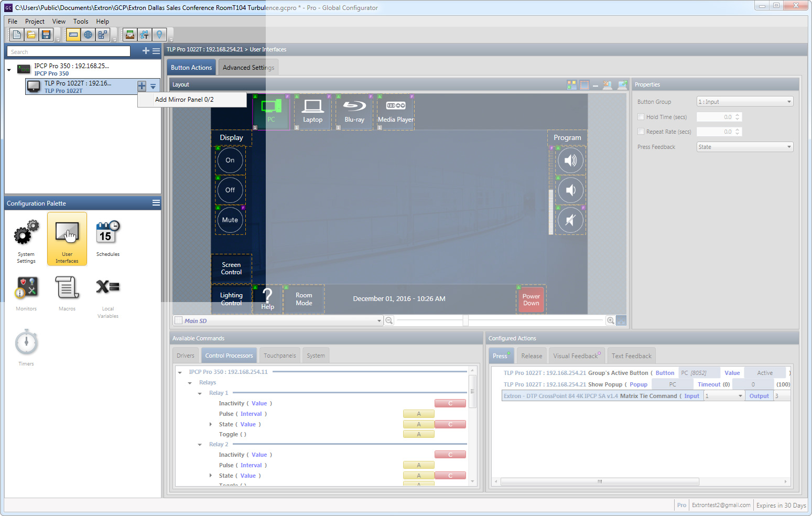812x516 pixels.
Task: Clear Relay 1 Inactivity with the C button
Action: click(450, 403)
